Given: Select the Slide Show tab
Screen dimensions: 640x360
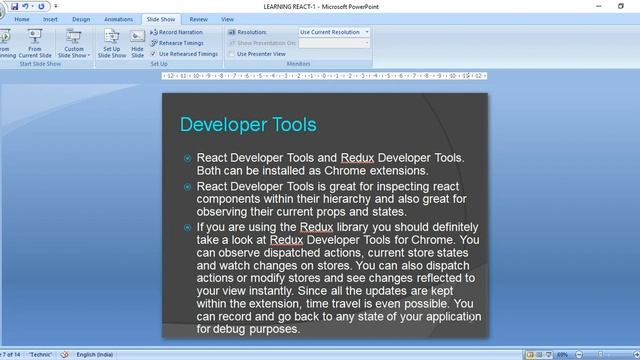Looking at the screenshot, I should click(x=161, y=19).
